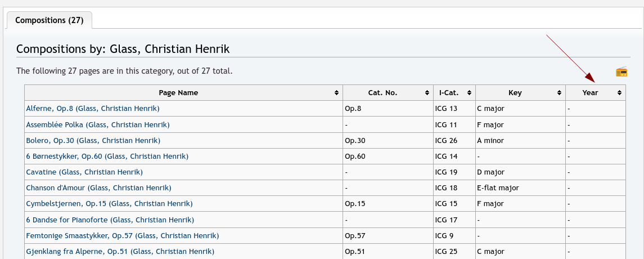The image size is (644, 259).
Task: Sort table by Page Name column
Action: (x=336, y=93)
